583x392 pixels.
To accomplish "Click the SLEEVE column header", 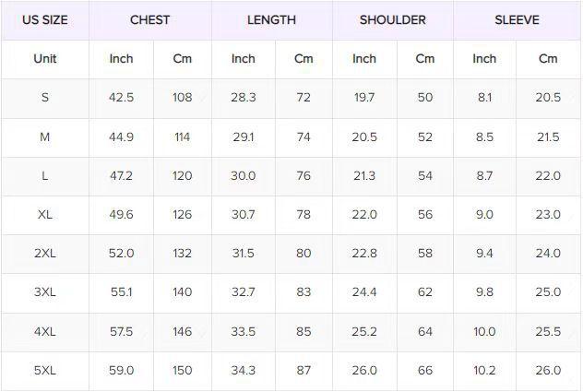I will pos(517,19).
